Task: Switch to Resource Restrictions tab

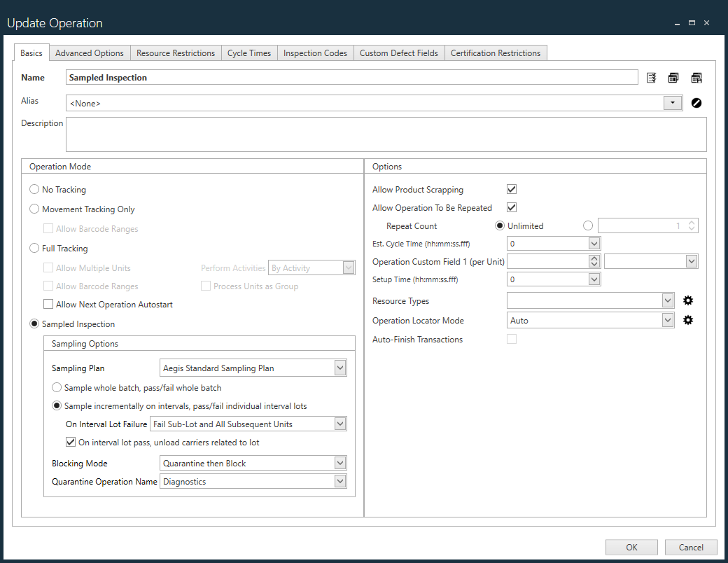Action: 176,53
